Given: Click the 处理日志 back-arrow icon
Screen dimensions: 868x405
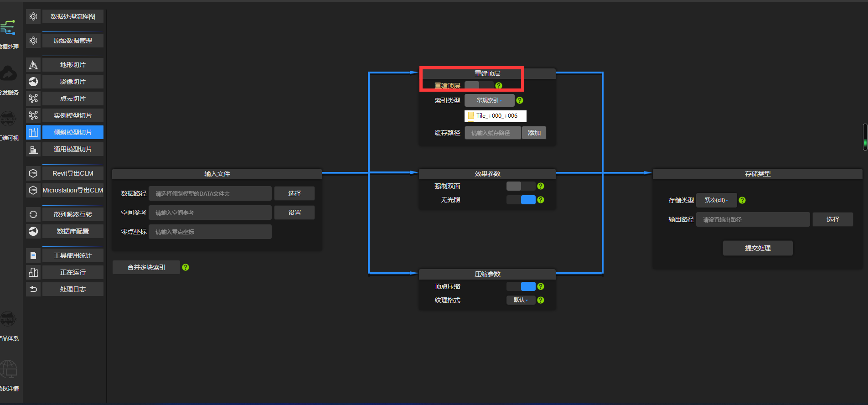Looking at the screenshot, I should (33, 289).
